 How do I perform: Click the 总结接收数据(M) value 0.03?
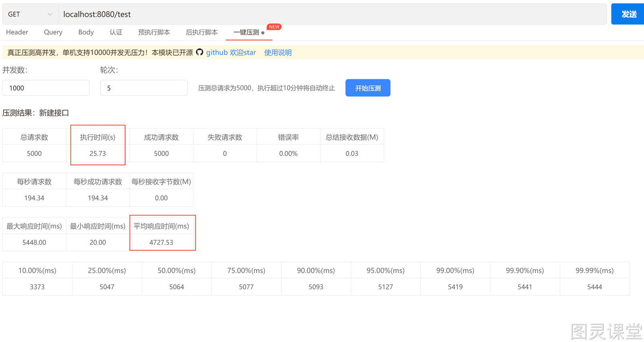(352, 153)
